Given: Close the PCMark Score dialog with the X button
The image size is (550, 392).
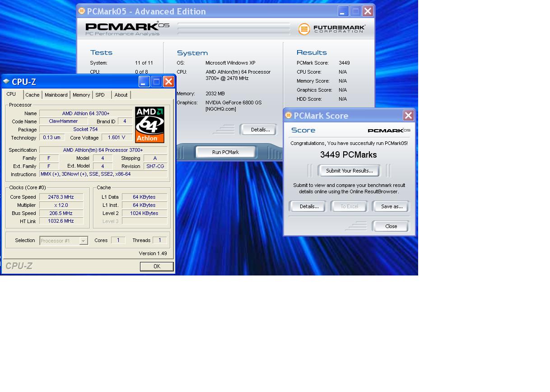Looking at the screenshot, I should point(408,116).
